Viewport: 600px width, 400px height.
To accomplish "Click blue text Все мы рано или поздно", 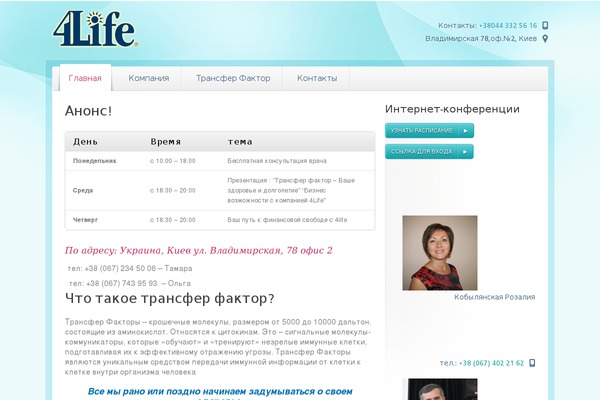I will point(220,392).
